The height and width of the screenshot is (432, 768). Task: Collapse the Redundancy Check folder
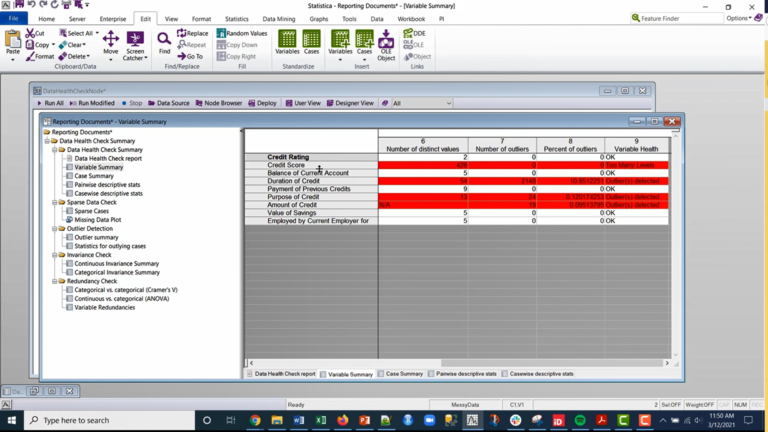55,281
